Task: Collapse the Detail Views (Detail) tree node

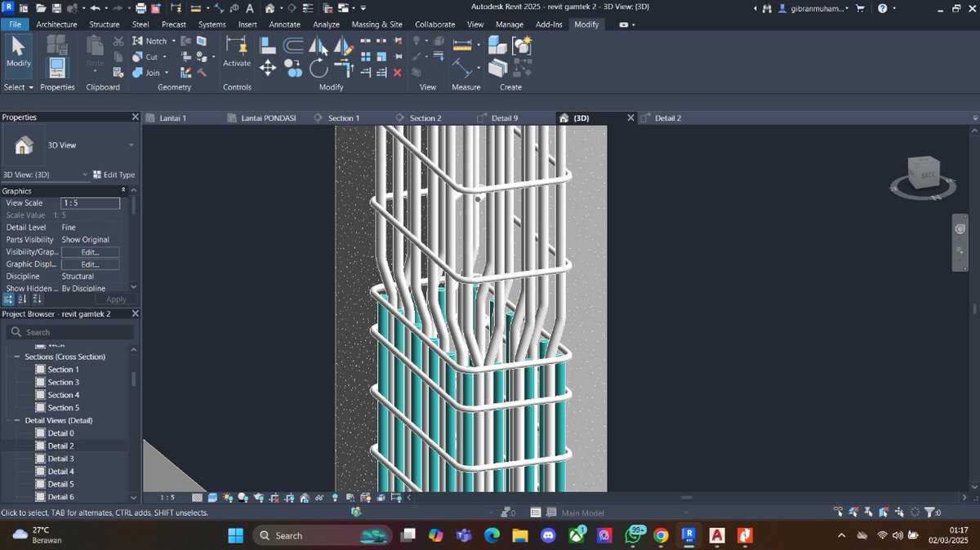Action: click(16, 420)
